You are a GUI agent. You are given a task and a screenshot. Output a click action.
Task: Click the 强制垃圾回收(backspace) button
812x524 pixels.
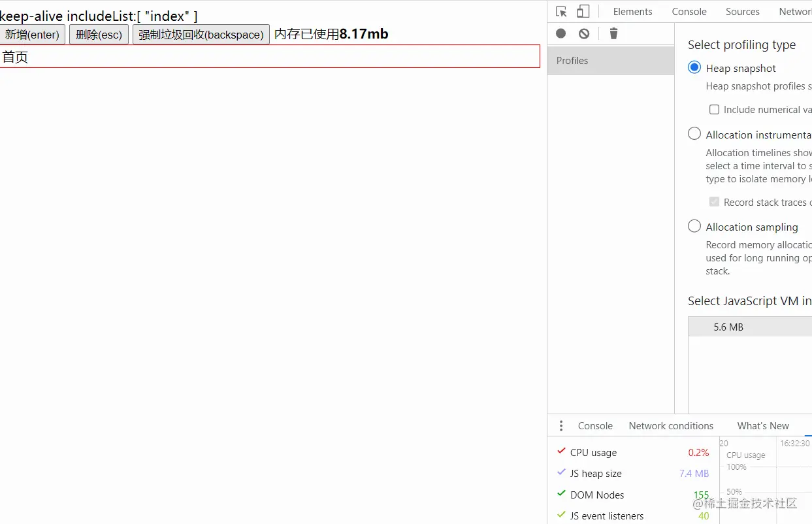(x=201, y=35)
